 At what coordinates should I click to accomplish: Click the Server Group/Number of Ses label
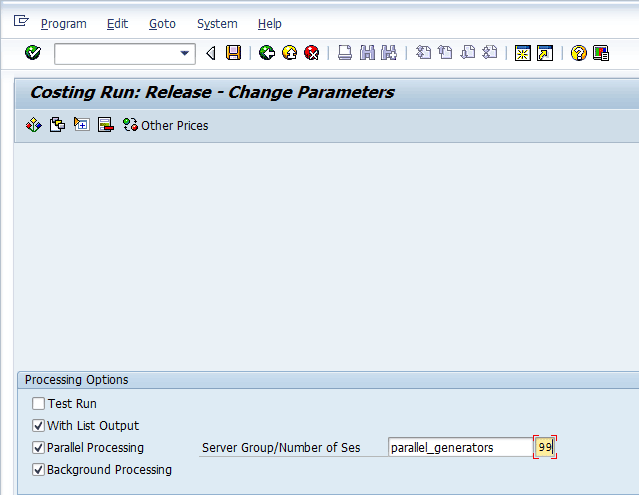281,448
